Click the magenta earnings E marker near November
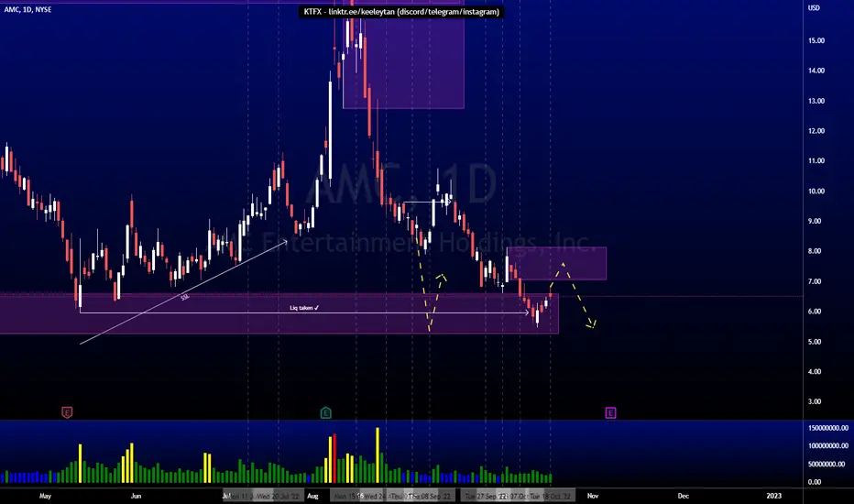 (610, 412)
